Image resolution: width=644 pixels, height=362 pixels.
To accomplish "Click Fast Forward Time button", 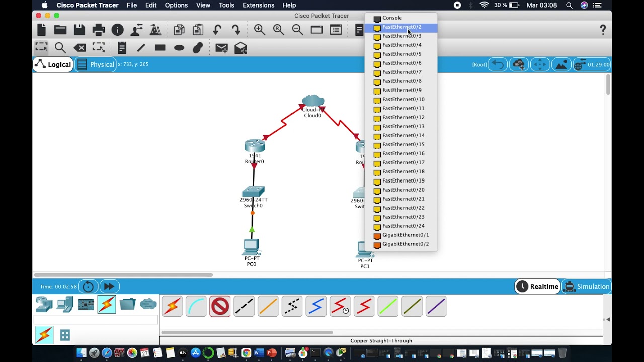I will click(109, 286).
